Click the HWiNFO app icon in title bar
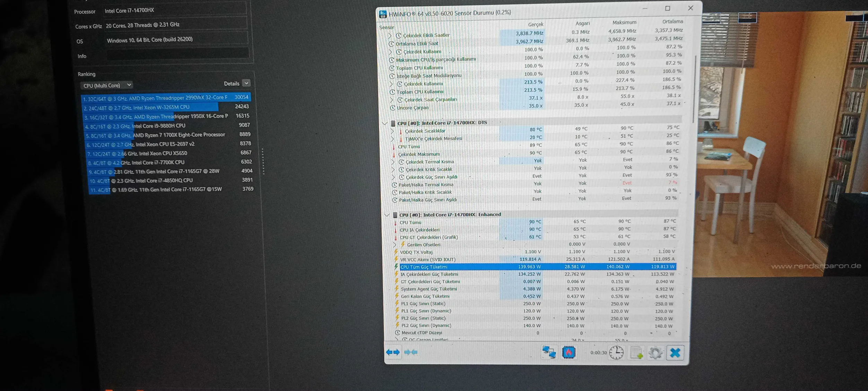Viewport: 868px width, 391px height. pyautogui.click(x=383, y=14)
